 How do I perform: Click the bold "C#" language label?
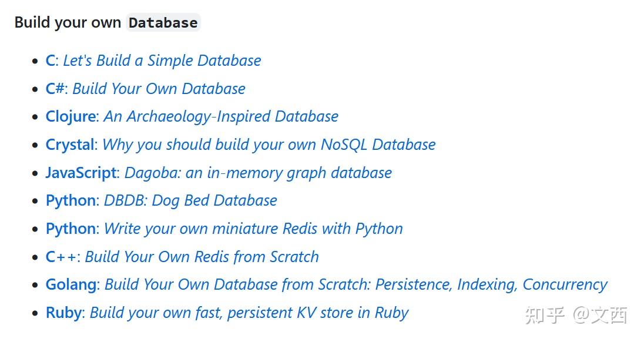pyautogui.click(x=55, y=89)
